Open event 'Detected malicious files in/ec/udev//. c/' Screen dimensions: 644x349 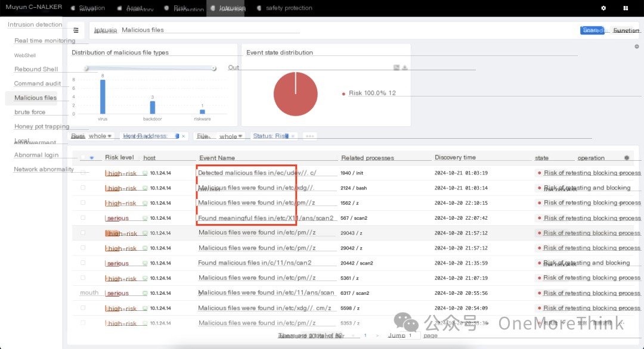tap(257, 173)
